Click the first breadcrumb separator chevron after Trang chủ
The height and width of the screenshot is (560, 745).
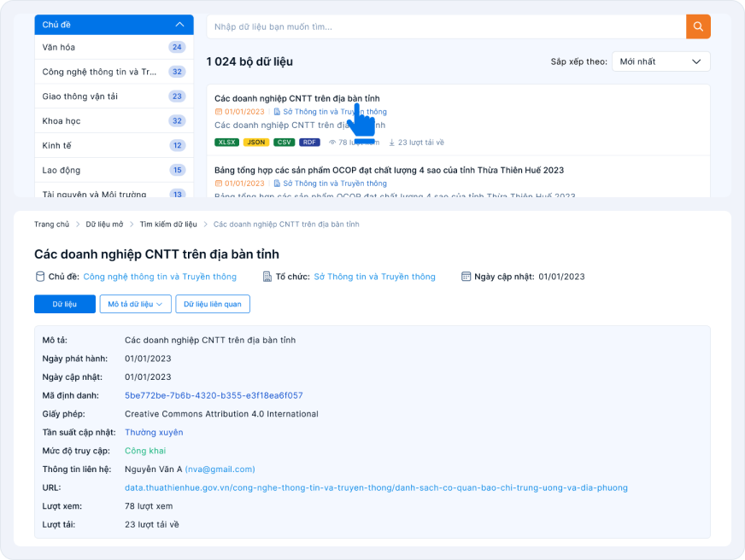click(78, 225)
